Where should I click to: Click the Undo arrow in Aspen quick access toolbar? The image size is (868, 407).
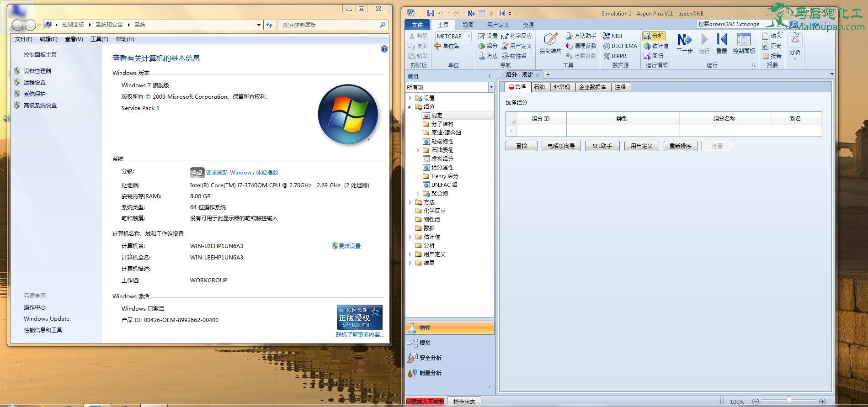441,13
